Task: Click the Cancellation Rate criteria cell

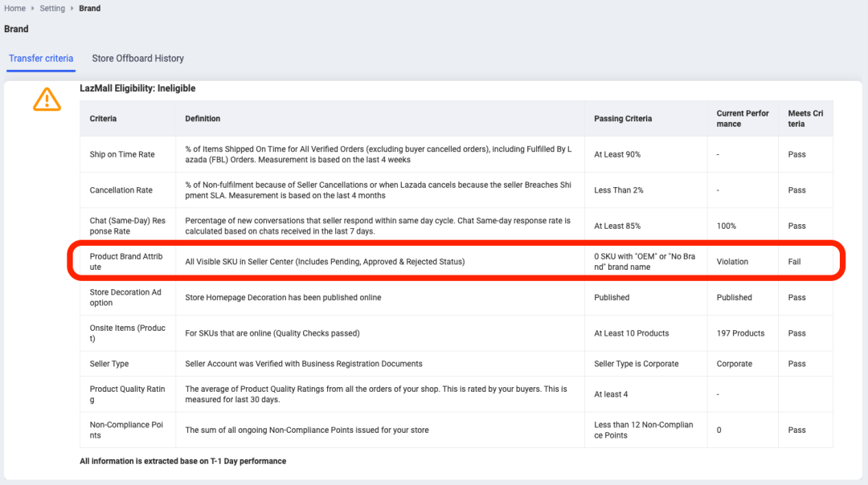Action: click(x=121, y=190)
